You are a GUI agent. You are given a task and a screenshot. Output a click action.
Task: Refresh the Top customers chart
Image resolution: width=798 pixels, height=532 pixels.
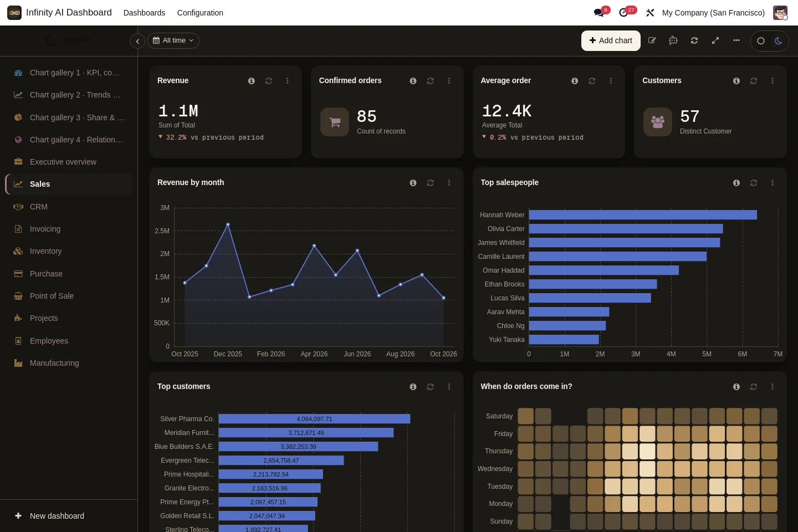click(x=430, y=387)
